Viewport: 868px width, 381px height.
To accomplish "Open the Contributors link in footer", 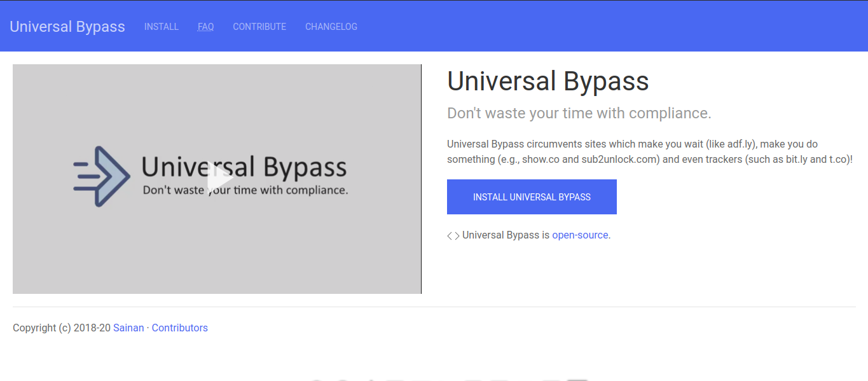I will coord(179,328).
